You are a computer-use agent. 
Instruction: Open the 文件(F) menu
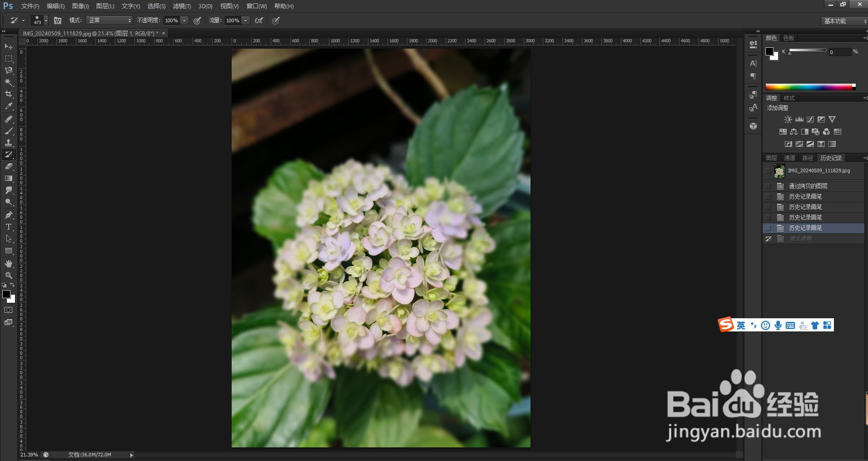pyautogui.click(x=30, y=6)
